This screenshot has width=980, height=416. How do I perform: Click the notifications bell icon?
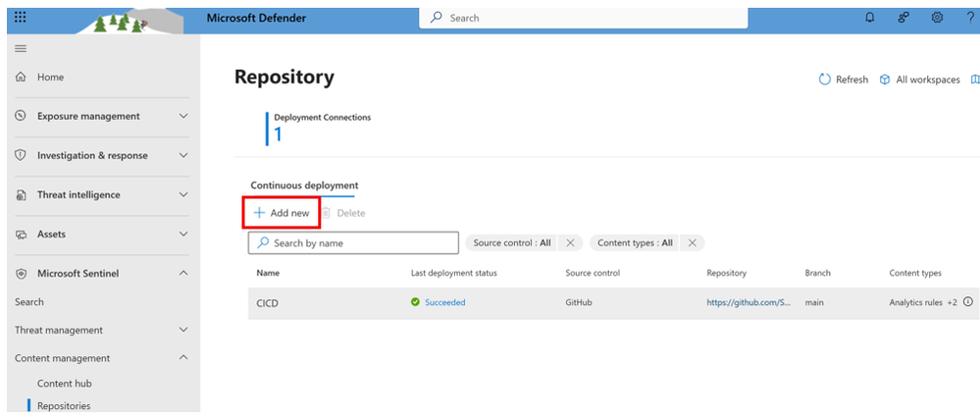[869, 18]
